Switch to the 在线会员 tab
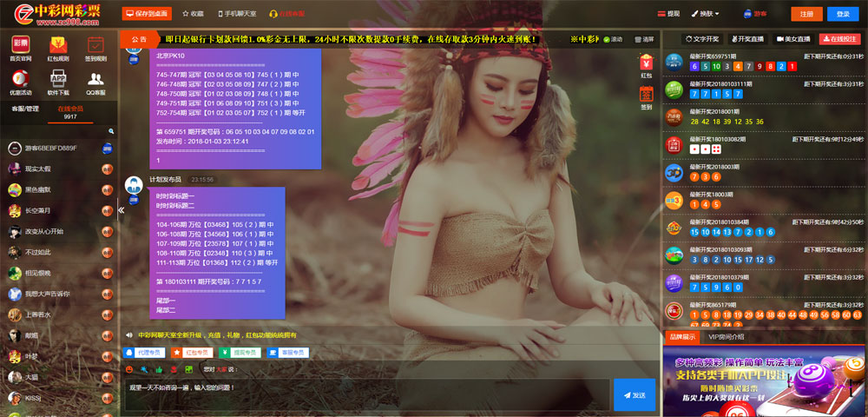 tap(70, 109)
